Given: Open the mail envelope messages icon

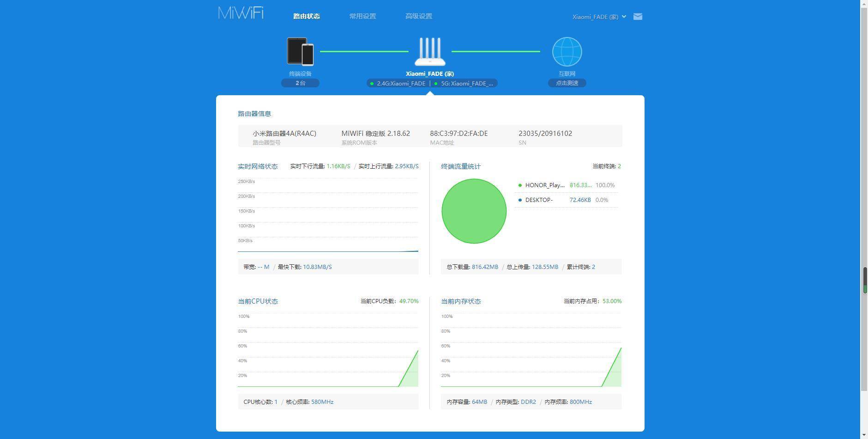Looking at the screenshot, I should pyautogui.click(x=638, y=17).
